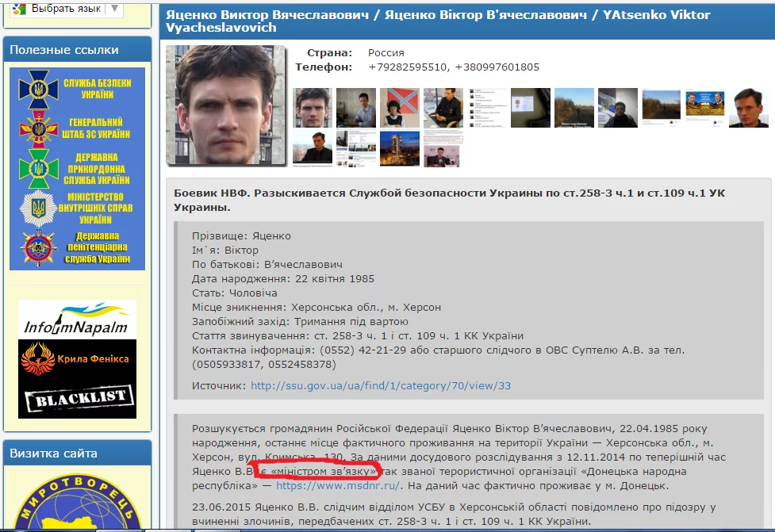This screenshot has height=532, width=775.
Task: Click phone number +380997601805
Action: tap(497, 67)
